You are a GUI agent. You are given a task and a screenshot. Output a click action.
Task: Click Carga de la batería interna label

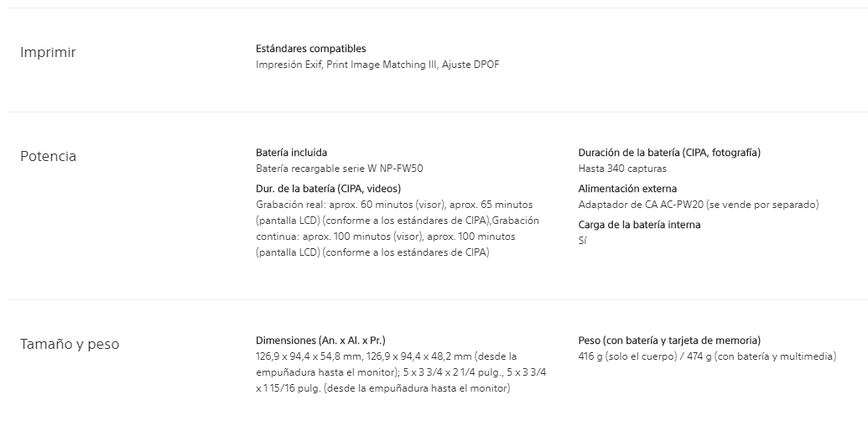pos(639,225)
